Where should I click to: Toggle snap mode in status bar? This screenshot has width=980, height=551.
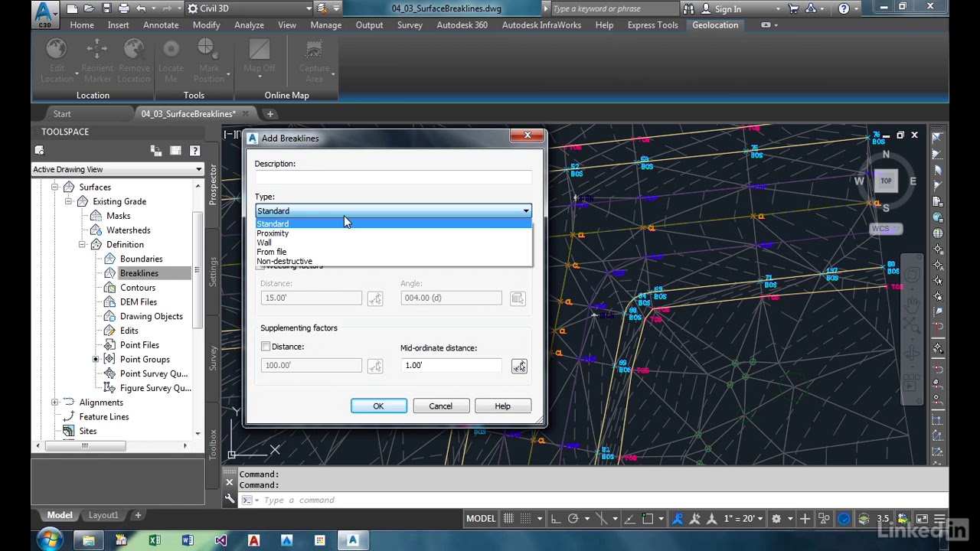tap(526, 519)
